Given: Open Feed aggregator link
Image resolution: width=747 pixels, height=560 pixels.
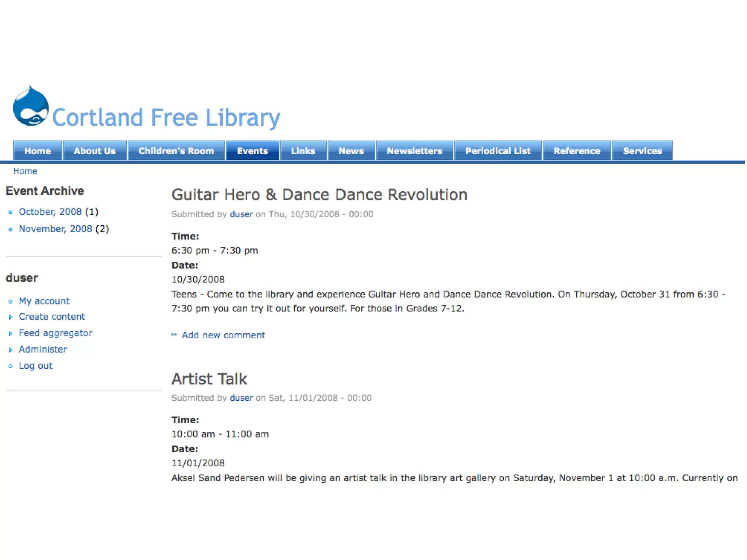Looking at the screenshot, I should point(55,333).
